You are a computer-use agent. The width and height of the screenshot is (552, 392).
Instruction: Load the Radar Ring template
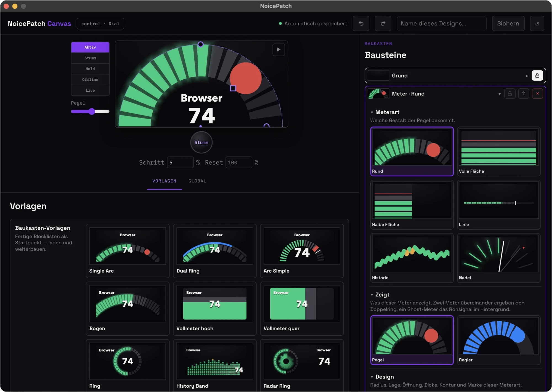[x=302, y=365]
